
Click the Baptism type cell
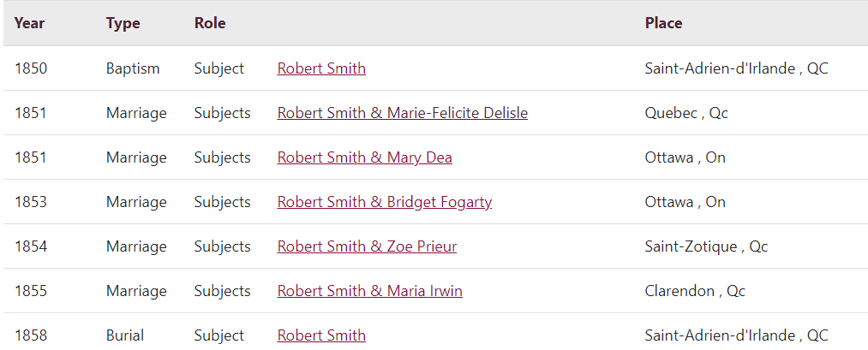click(x=133, y=68)
